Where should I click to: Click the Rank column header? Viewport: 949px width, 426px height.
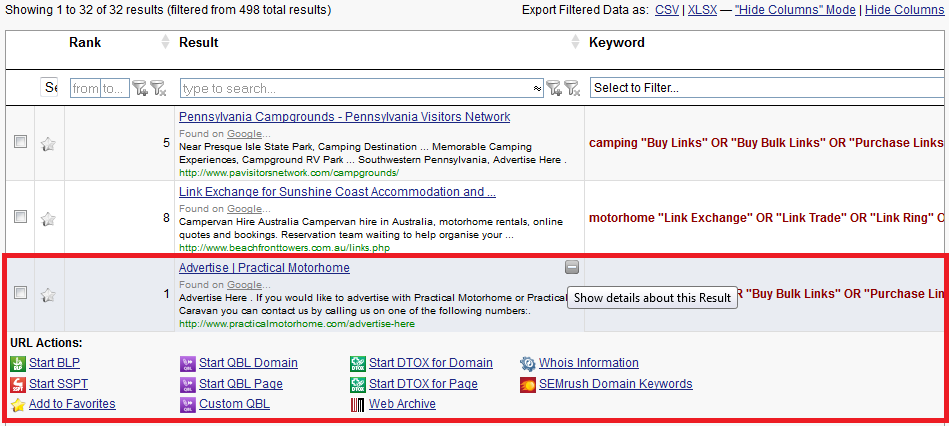(85, 42)
